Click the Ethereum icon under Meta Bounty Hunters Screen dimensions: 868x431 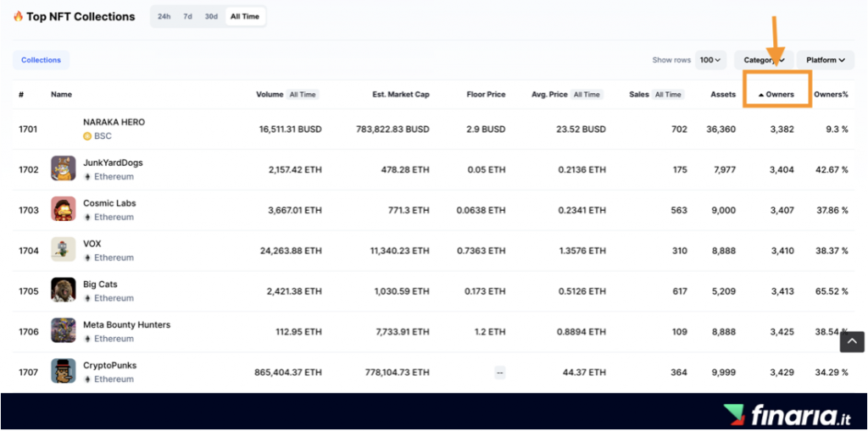point(87,339)
